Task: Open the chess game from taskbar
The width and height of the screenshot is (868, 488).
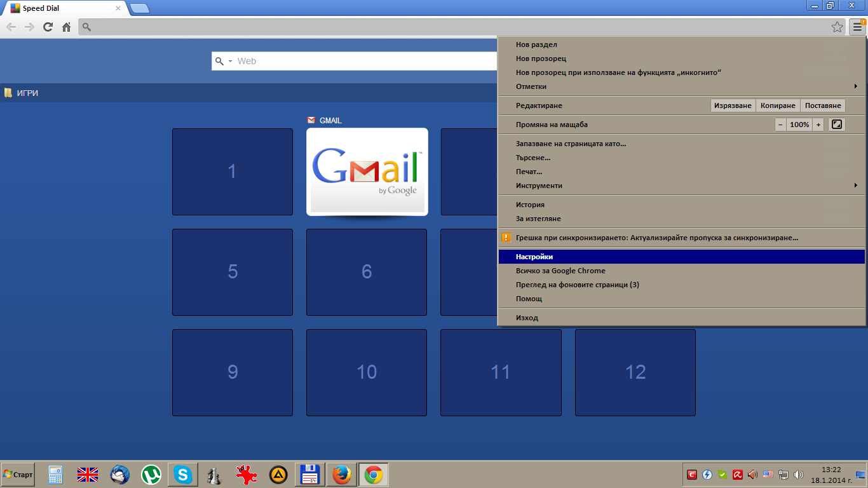Action: point(215,475)
